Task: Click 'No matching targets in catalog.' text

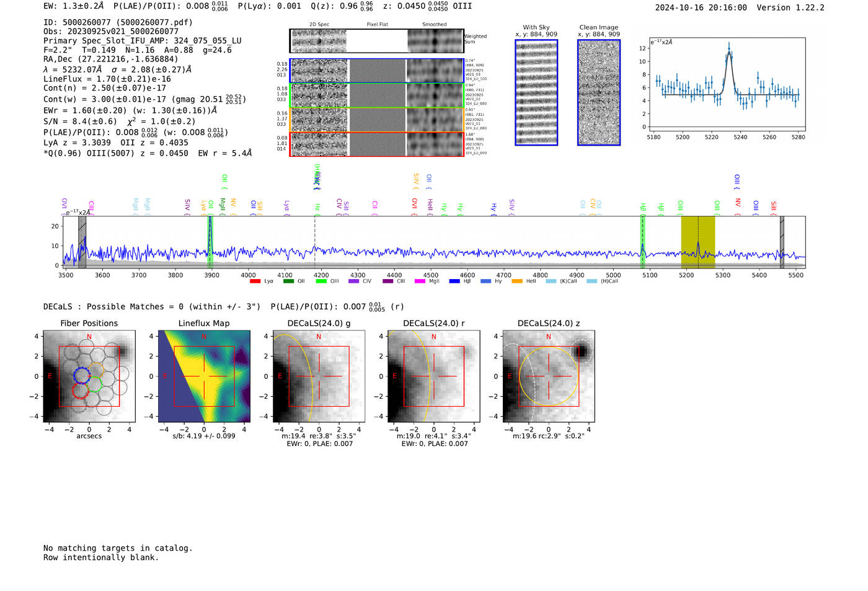Action: [x=118, y=548]
